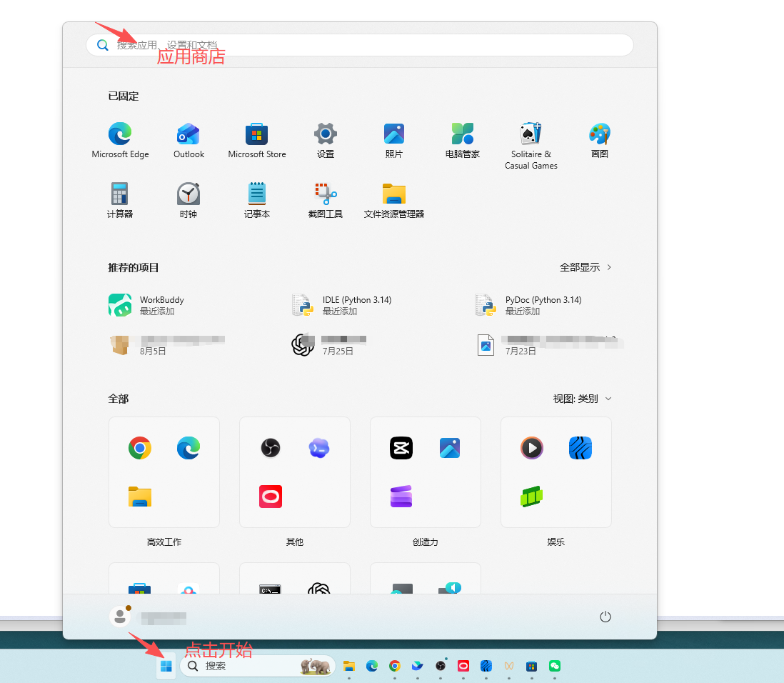Launch CapCut in the 创造力 group
Viewport: 784px width, 683px height.
tap(401, 448)
